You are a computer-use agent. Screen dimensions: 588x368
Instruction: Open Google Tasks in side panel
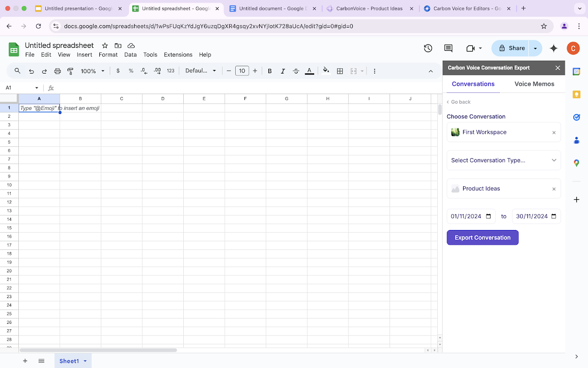(x=577, y=117)
